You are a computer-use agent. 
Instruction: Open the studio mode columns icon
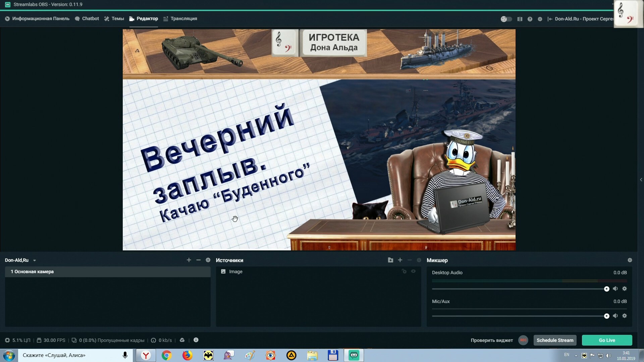[520, 19]
